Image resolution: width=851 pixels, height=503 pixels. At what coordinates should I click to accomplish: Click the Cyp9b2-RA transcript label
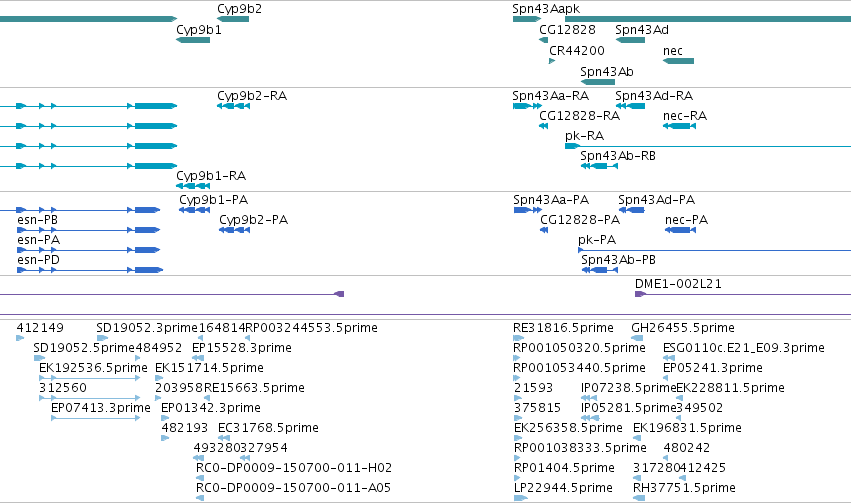click(252, 96)
